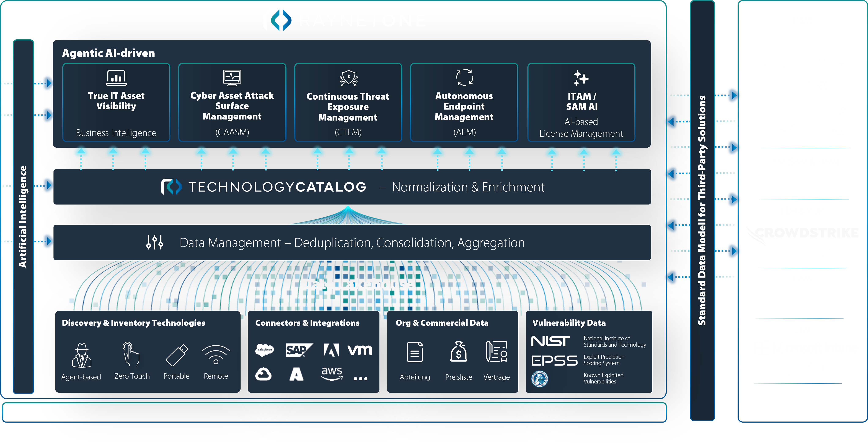The height and width of the screenshot is (445, 868).
Task: Click the Technology Catalog bar
Action: [x=352, y=187]
